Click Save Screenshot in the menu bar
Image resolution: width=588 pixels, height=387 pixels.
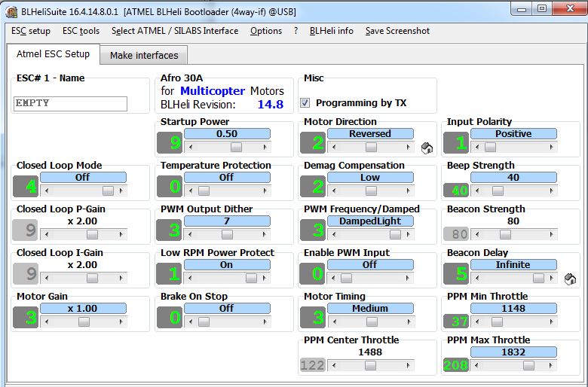(397, 31)
